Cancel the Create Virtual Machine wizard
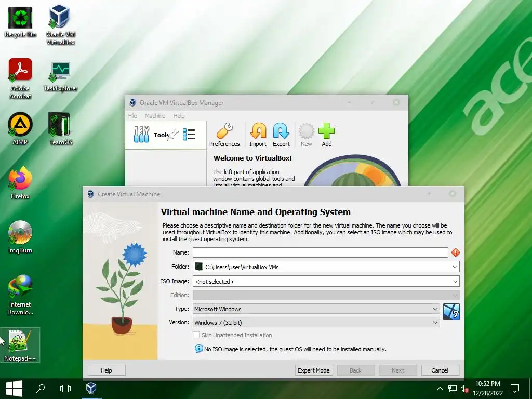 coord(440,370)
